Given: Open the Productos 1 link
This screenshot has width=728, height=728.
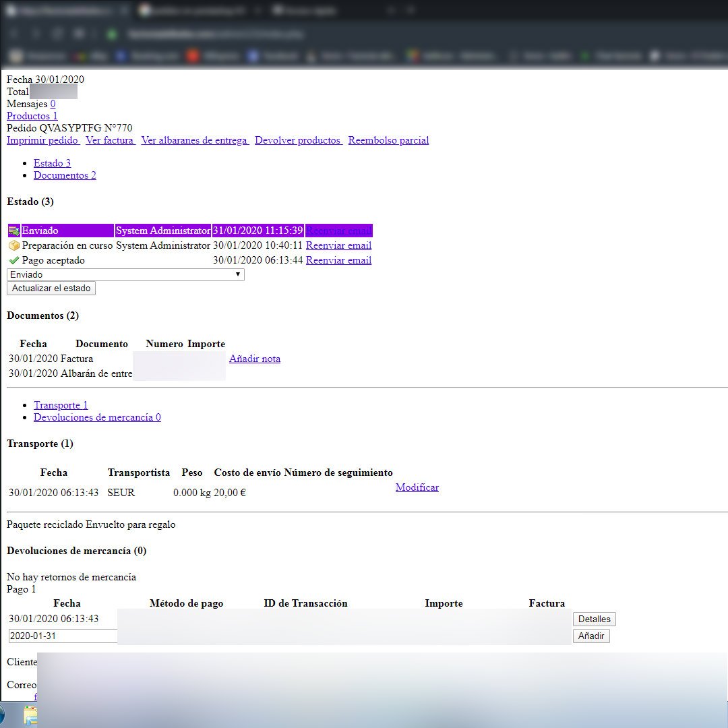Looking at the screenshot, I should point(32,116).
